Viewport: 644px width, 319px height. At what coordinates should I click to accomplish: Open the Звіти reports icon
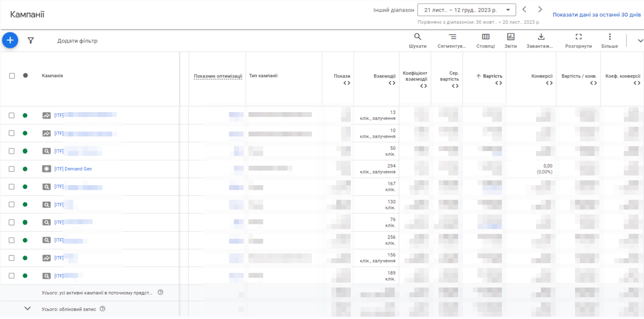(511, 37)
